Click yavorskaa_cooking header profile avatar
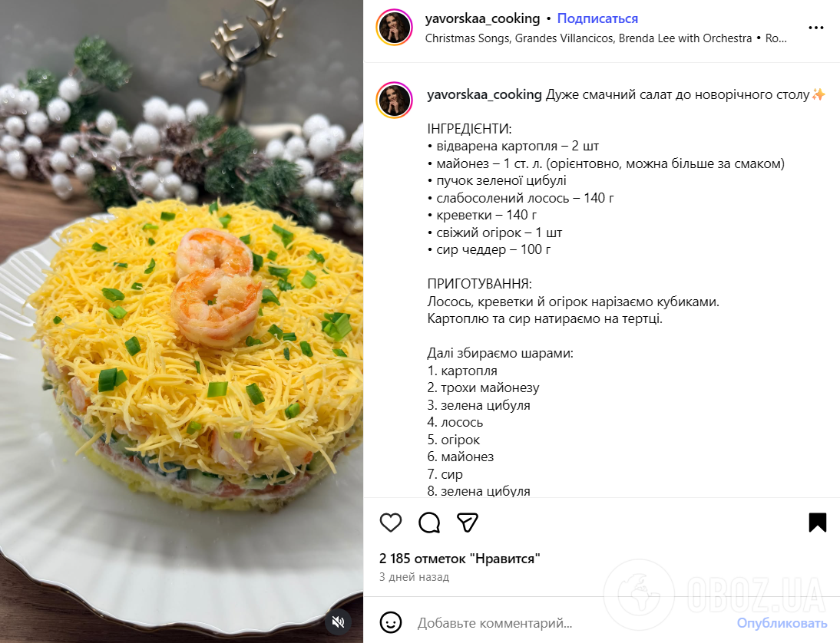 point(395,28)
